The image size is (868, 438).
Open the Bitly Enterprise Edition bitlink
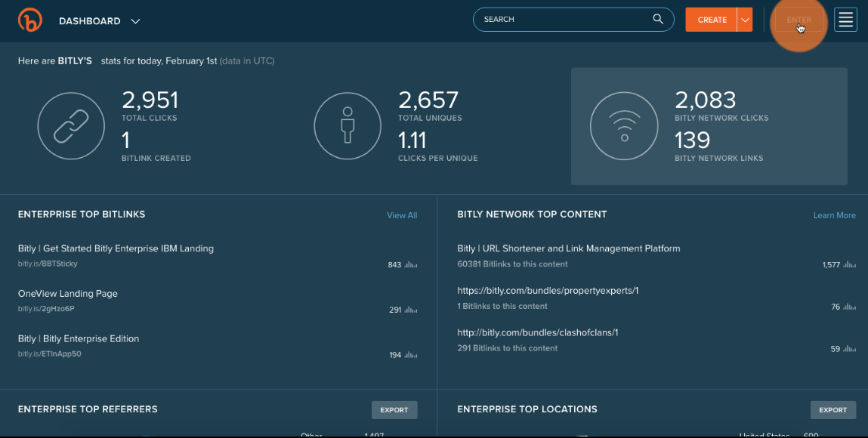click(78, 338)
